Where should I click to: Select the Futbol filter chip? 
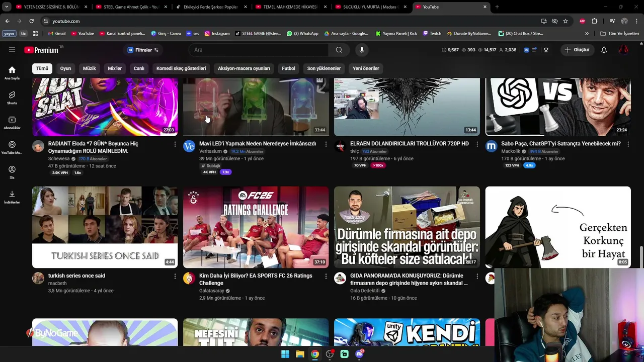288,68
